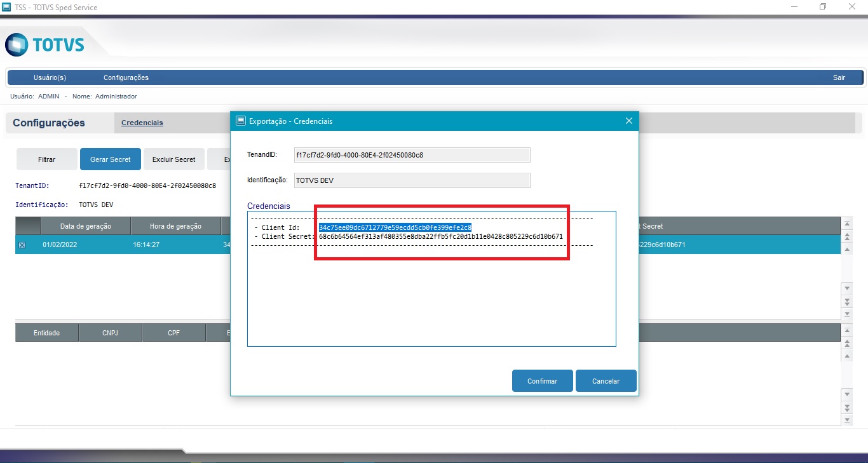The width and height of the screenshot is (868, 463).
Task: Jump to first row in credentials grid
Action: (846, 224)
